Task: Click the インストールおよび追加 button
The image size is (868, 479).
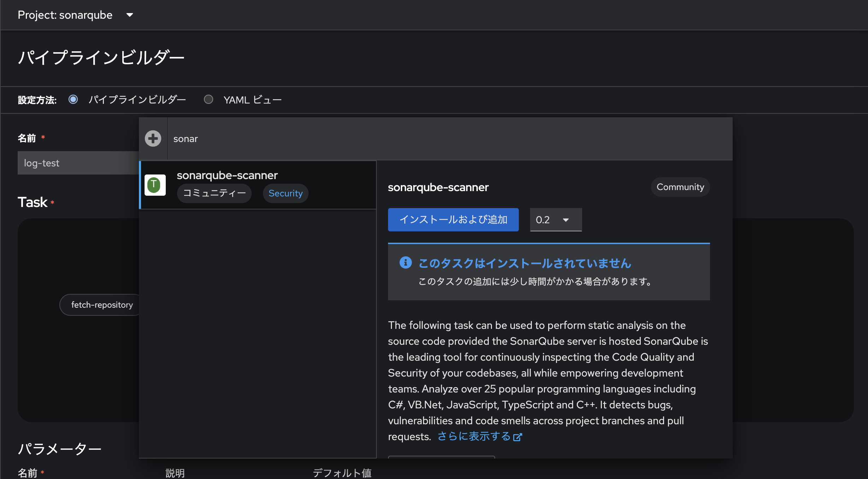Action: (x=453, y=220)
